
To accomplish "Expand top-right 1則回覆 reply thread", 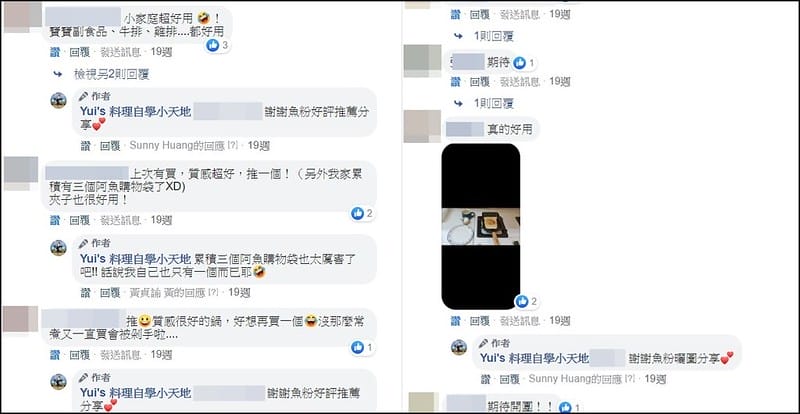I will (493, 36).
